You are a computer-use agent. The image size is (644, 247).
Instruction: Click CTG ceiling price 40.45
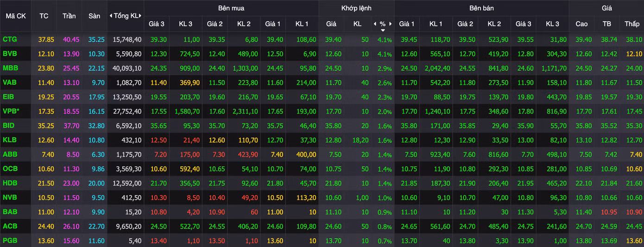click(71, 40)
